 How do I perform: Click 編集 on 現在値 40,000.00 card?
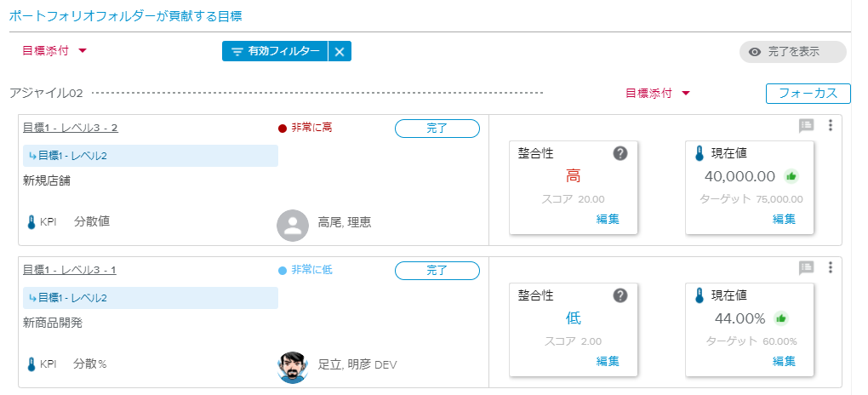(784, 219)
